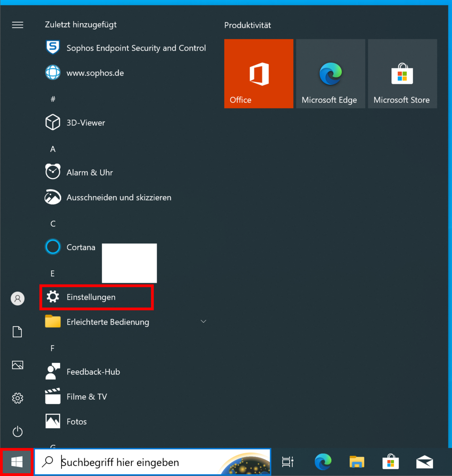Click the 'Zuletzt hinzugefügt' heading
Screen dimensions: 452x476
point(81,25)
